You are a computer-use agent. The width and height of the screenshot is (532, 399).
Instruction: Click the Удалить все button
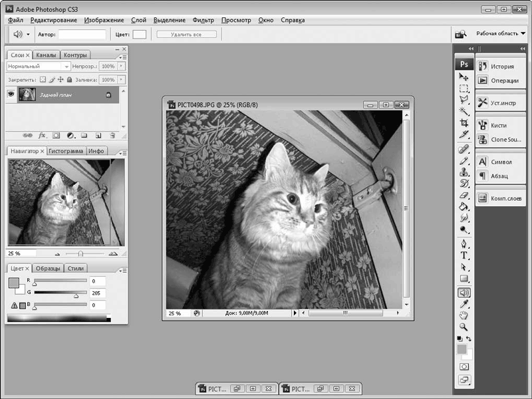click(187, 34)
